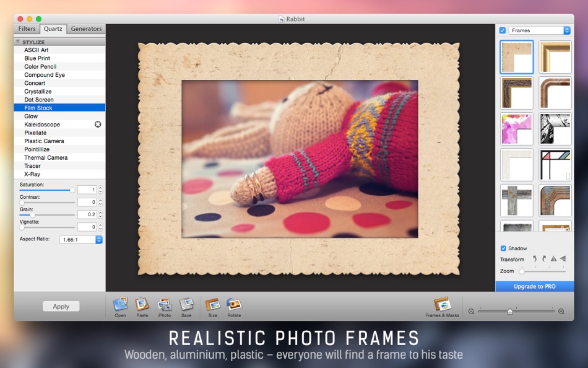This screenshot has height=368, width=588.
Task: Click the Grain value field
Action: click(87, 214)
